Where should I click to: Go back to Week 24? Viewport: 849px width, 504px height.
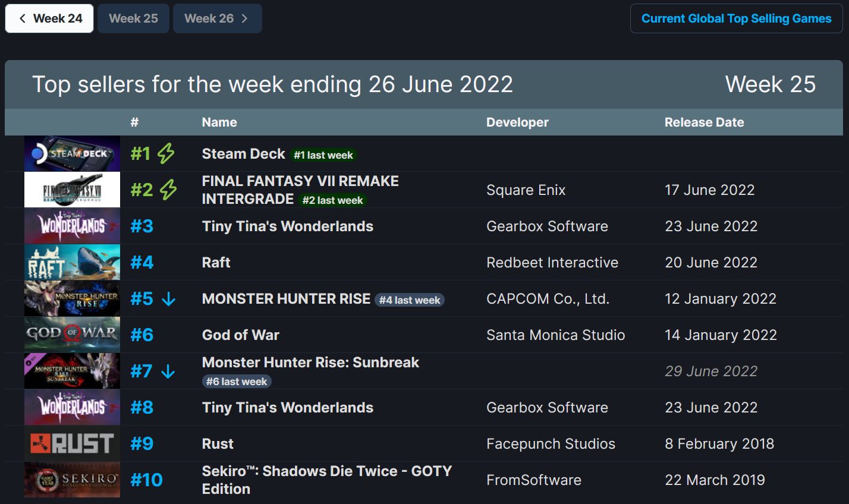tap(49, 18)
